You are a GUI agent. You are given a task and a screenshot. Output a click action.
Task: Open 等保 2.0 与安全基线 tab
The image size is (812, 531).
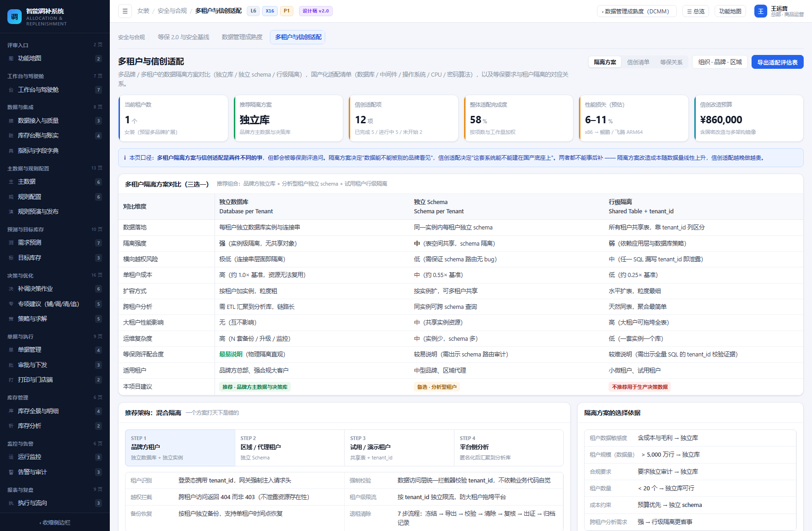(x=184, y=37)
